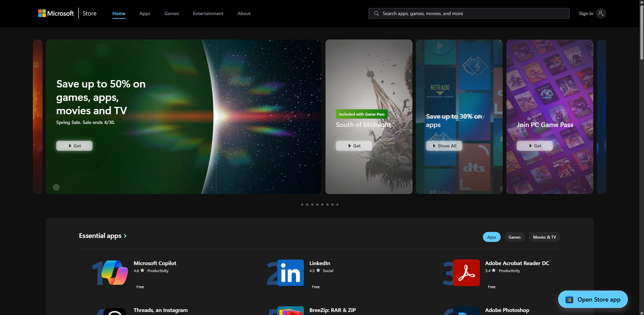Select the About tab
The image size is (644, 315).
pos(244,13)
